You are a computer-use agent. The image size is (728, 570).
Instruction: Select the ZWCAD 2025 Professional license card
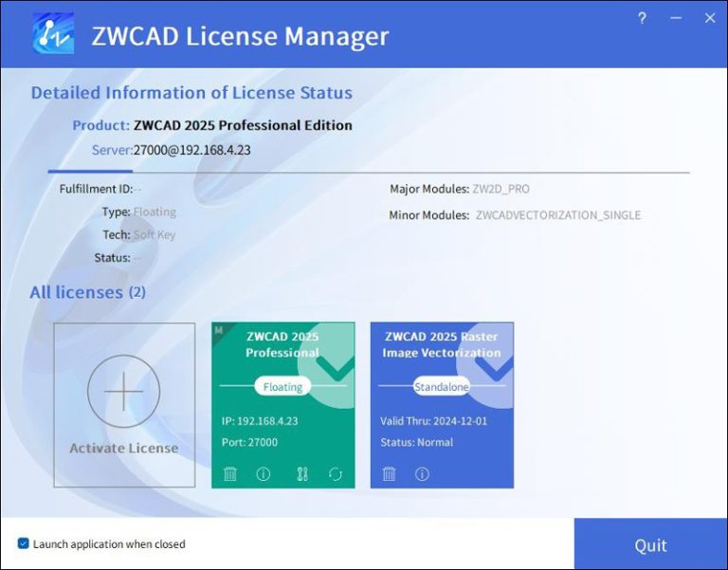click(x=282, y=417)
